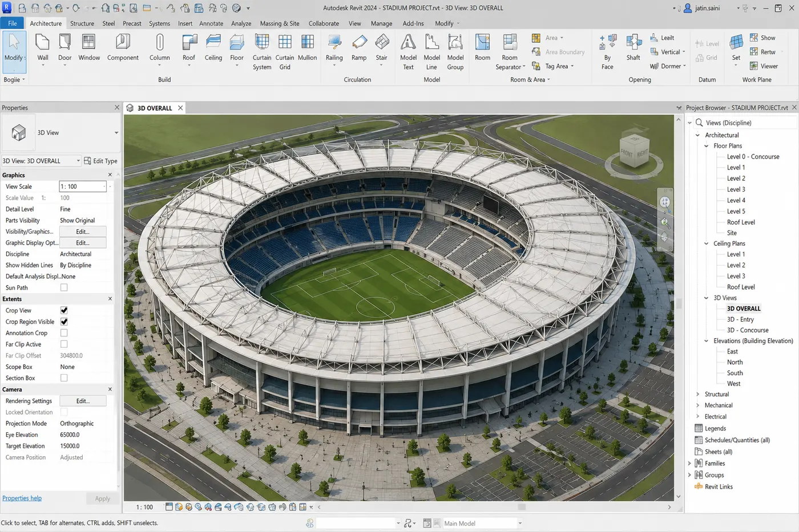Screen dimensions: 799x532
Task: Select the Ramp tool
Action: (359, 48)
